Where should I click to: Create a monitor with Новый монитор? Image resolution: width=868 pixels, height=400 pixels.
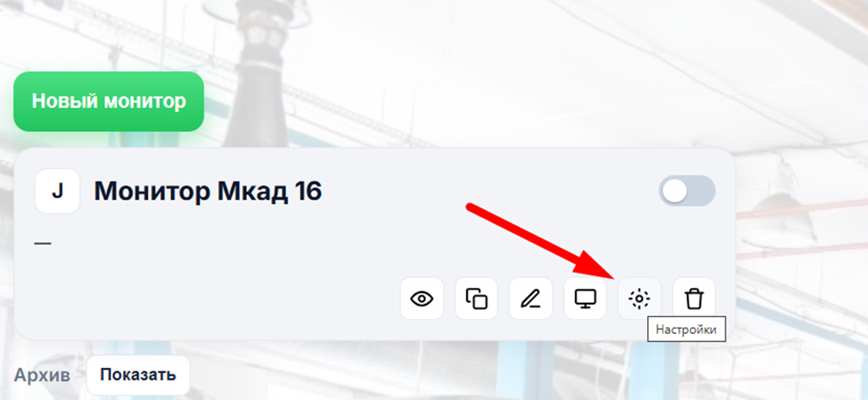[109, 102]
